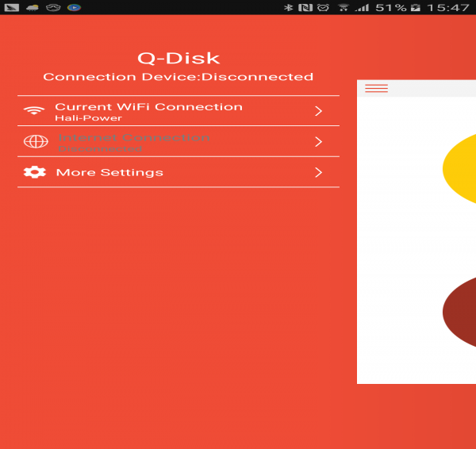Tap the alarm clock status icon
The image size is (476, 449).
point(323,7)
